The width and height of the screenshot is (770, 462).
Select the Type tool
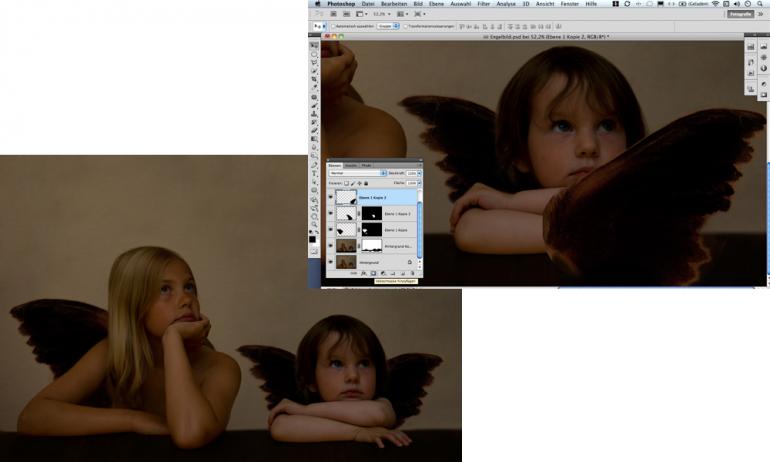point(314,173)
